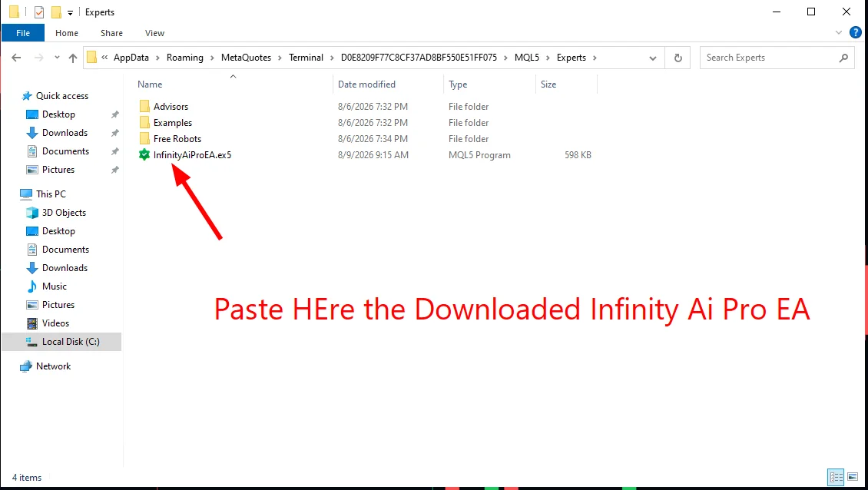This screenshot has height=490, width=868.
Task: Click the 598 KB size cell
Action: coord(578,155)
